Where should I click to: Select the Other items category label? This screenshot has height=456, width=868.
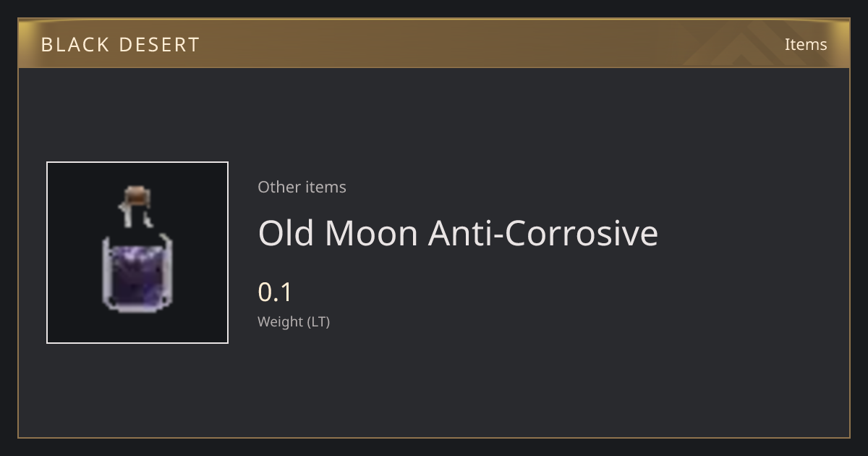[302, 187]
